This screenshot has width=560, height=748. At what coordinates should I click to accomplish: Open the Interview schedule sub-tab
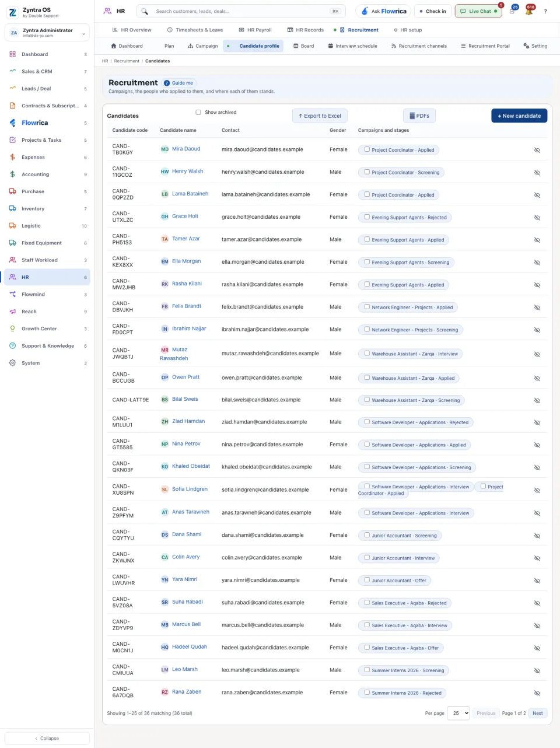[353, 46]
